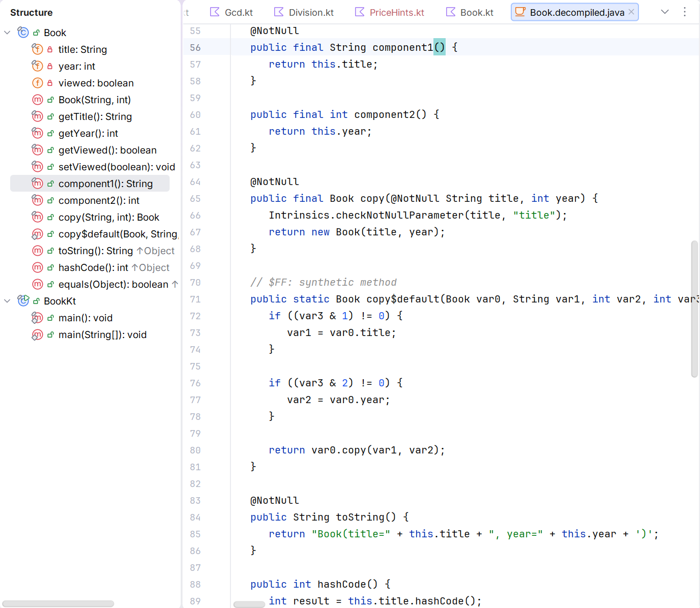
Task: Click the toString() declaration on line 84
Action: (366, 517)
